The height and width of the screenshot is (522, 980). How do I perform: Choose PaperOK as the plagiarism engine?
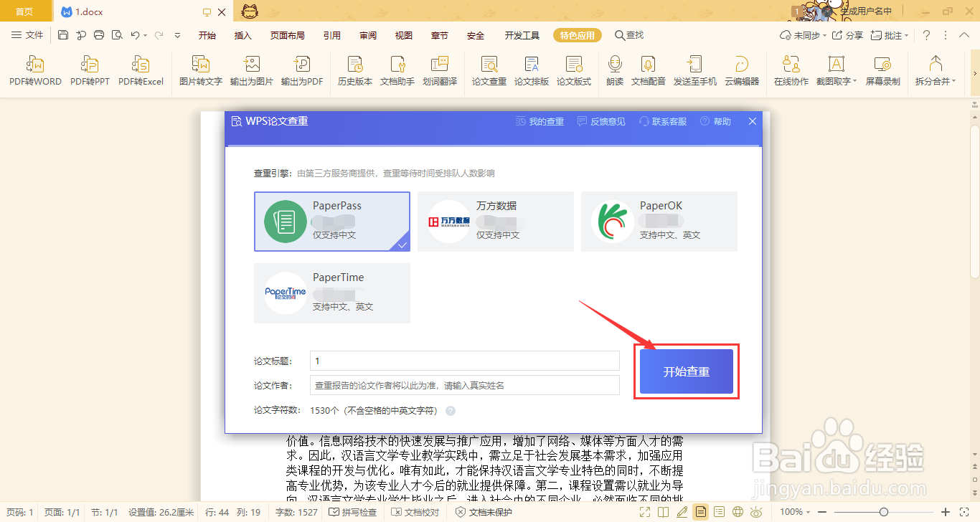coord(659,222)
